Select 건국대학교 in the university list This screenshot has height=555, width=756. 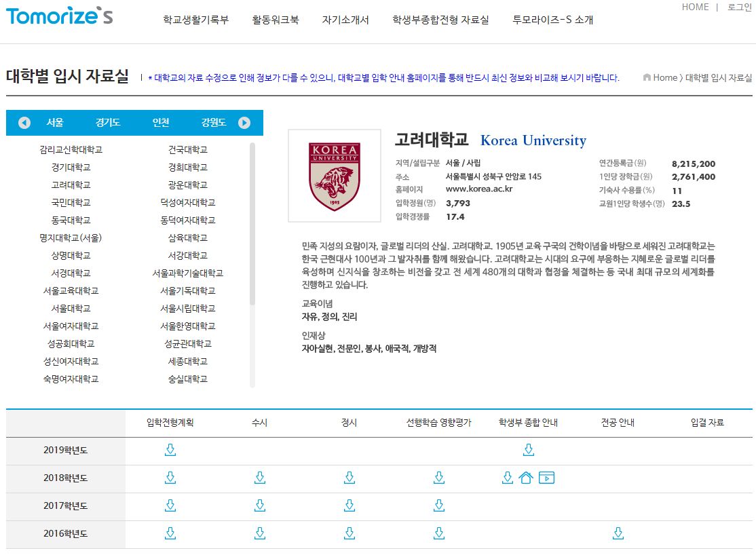coord(187,150)
